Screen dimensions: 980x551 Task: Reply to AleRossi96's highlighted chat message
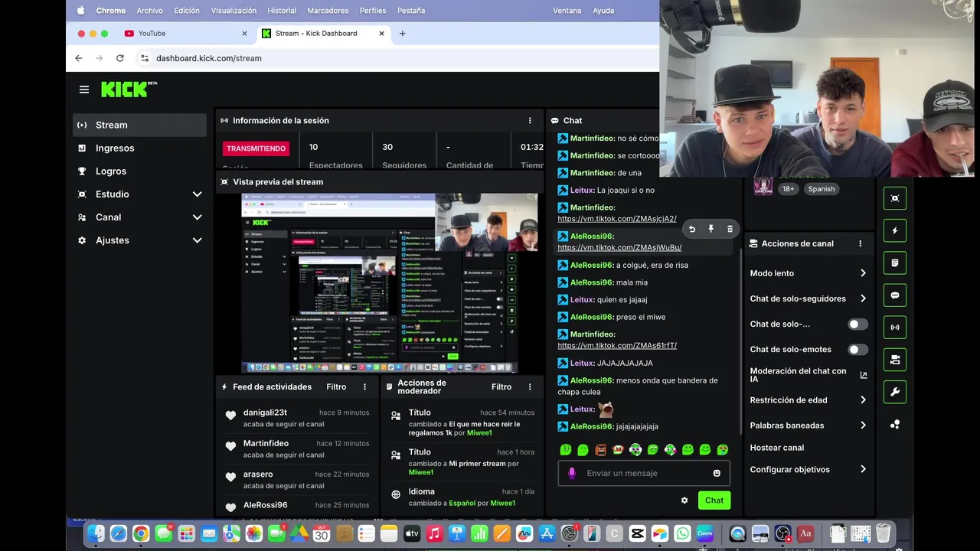pos(692,229)
